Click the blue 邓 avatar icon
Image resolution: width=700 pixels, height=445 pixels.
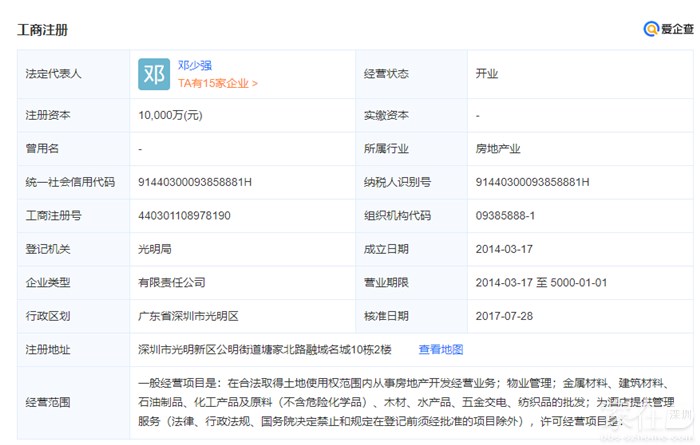(x=154, y=74)
